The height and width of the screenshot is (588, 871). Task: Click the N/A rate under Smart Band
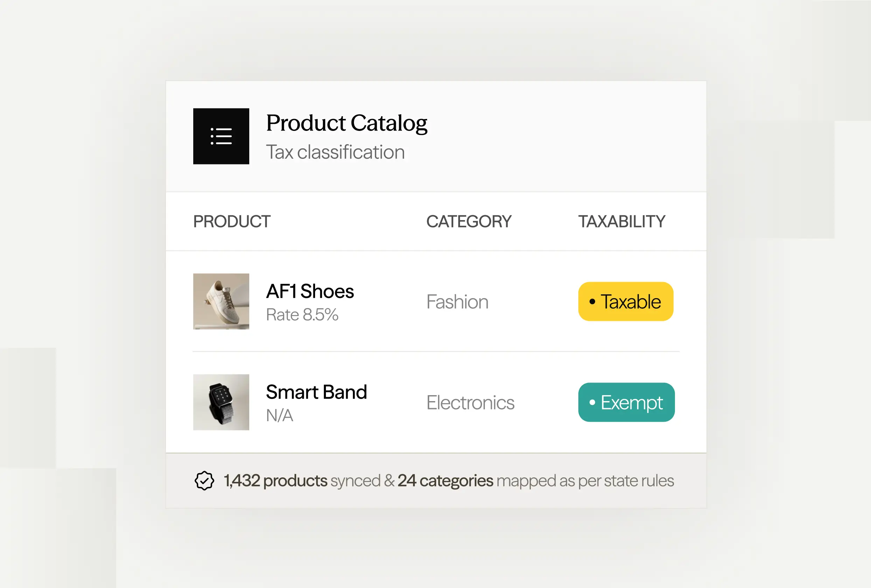(280, 415)
